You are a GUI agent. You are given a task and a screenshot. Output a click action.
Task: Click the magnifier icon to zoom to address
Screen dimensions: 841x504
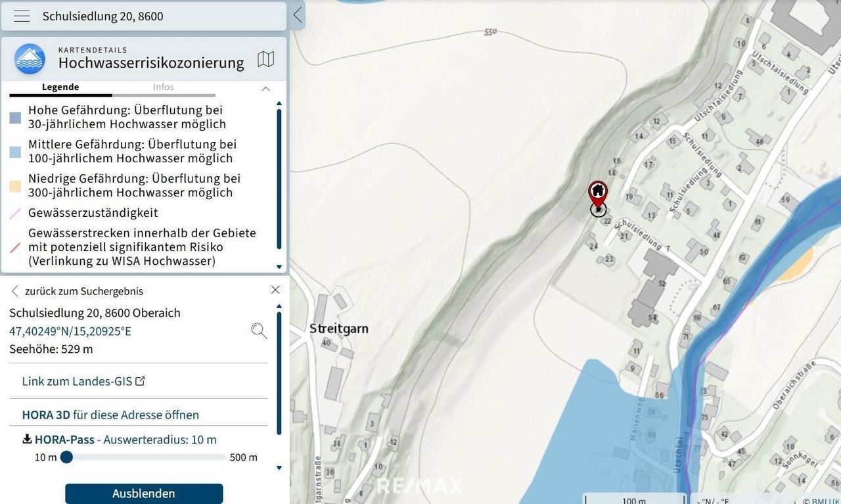point(259,331)
